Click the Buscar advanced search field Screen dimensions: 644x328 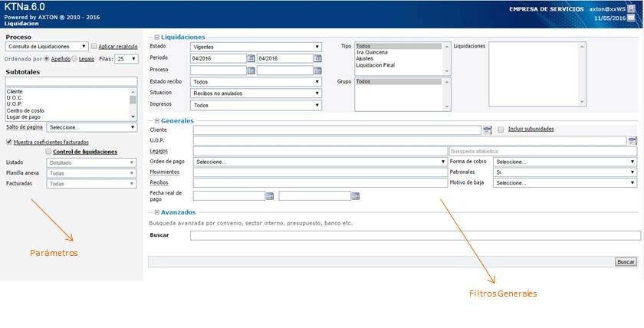pyautogui.click(x=415, y=235)
